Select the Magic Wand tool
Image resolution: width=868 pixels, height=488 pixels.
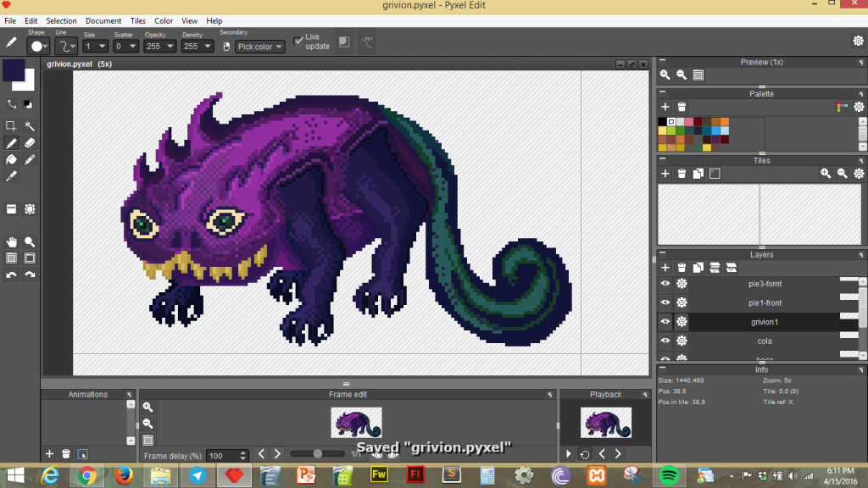(x=30, y=125)
